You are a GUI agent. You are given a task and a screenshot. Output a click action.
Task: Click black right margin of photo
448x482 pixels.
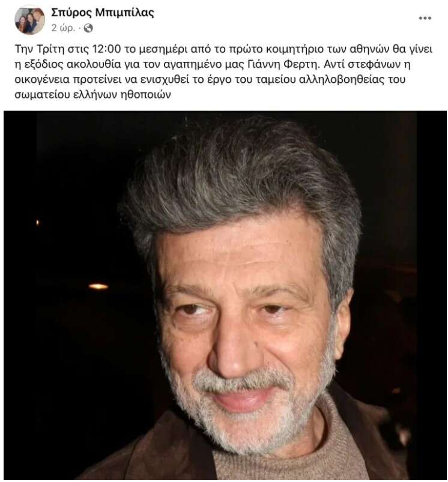pyautogui.click(x=431, y=295)
